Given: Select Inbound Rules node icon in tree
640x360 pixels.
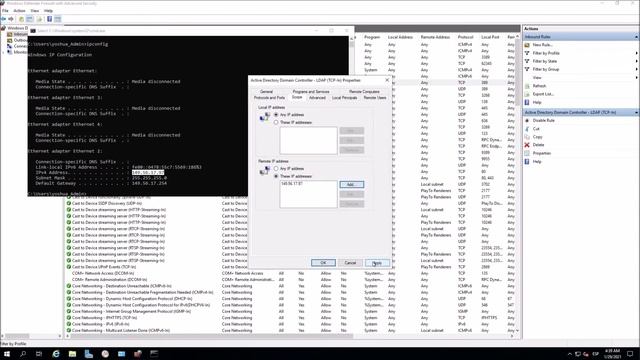Looking at the screenshot, I should 10,35.
